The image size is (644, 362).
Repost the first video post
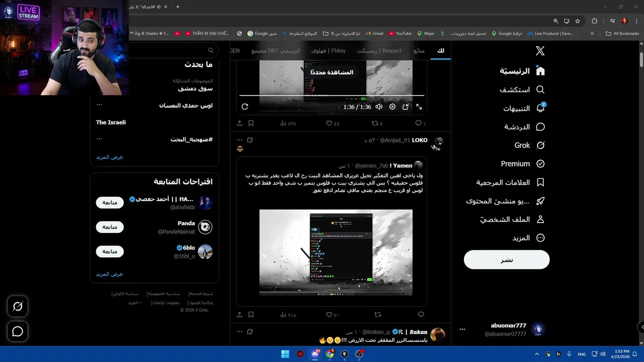[377, 123]
